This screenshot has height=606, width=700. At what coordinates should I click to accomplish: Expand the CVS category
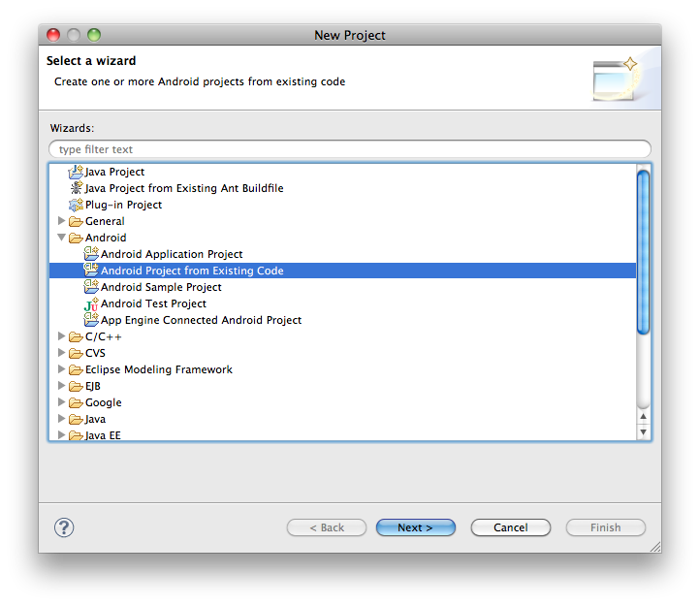tap(62, 353)
